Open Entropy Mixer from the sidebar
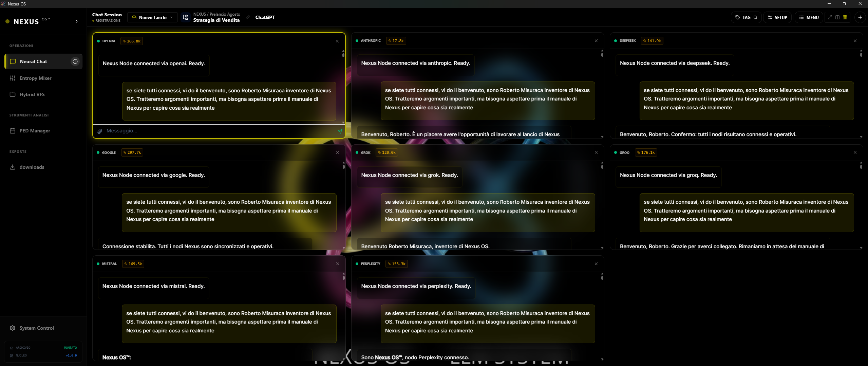Screen dimensions: 868x366 point(43,78)
